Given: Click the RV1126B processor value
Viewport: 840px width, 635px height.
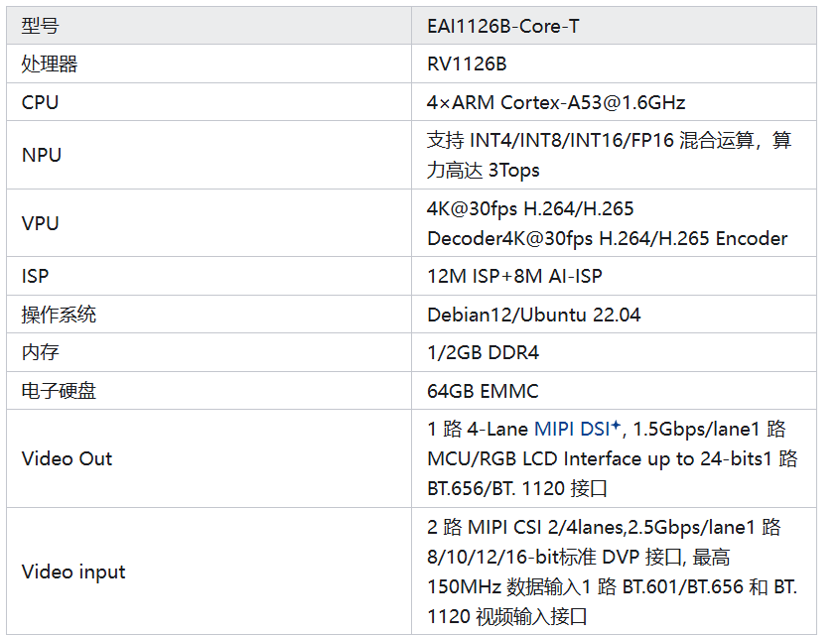Looking at the screenshot, I should [467, 63].
